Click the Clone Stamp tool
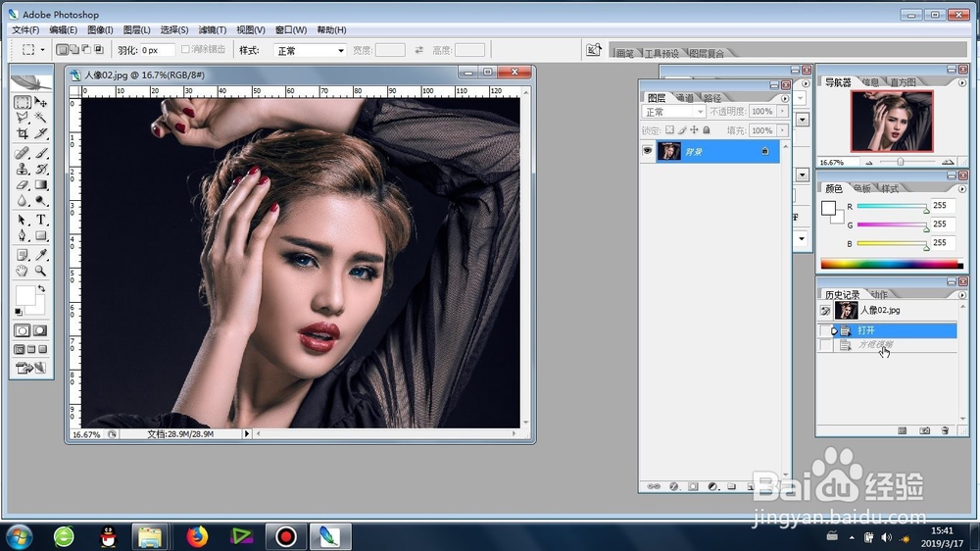 tap(22, 169)
